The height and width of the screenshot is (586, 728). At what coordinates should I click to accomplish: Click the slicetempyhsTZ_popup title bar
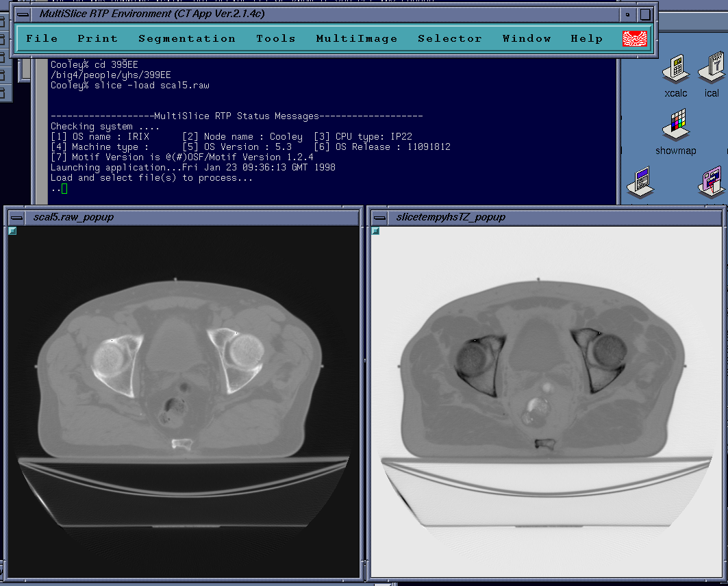(554, 218)
